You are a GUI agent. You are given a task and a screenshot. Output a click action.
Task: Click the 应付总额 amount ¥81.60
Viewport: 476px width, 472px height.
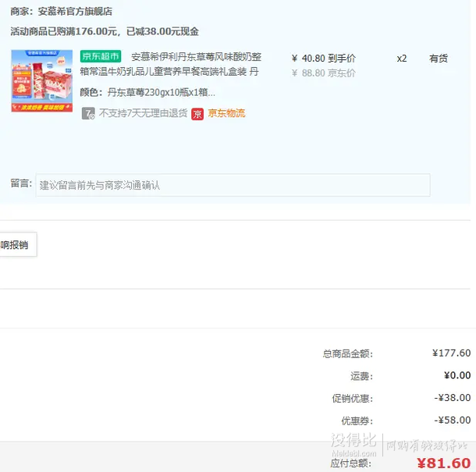(x=444, y=463)
